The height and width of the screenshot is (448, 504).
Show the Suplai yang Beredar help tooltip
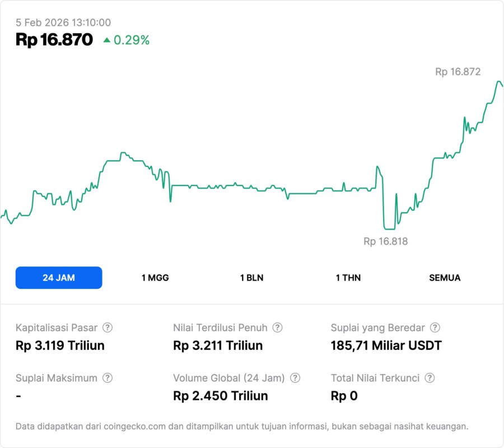coord(435,328)
